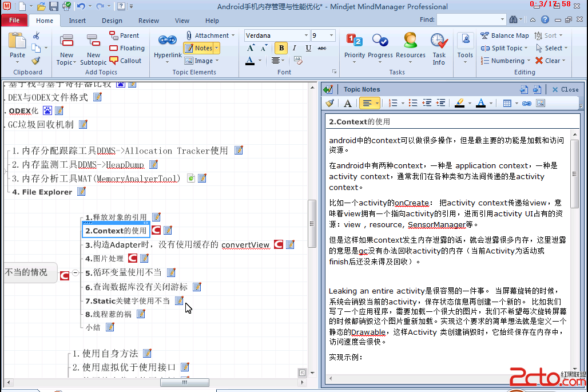Viewport: 588px width, 392px height.
Task: Click the Find binoculars icon
Action: 513,19
